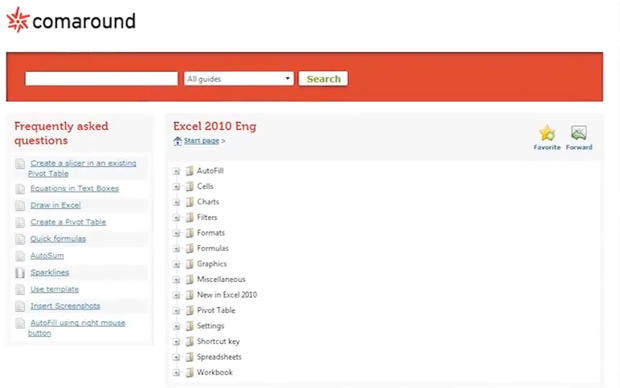Click the Sparklines book icon
Image resolution: width=620 pixels, height=388 pixels.
[20, 273]
